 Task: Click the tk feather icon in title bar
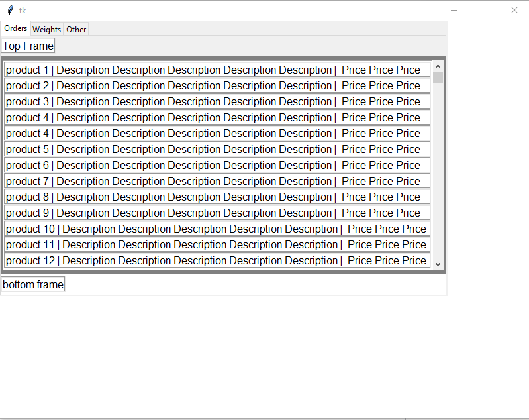(11, 10)
